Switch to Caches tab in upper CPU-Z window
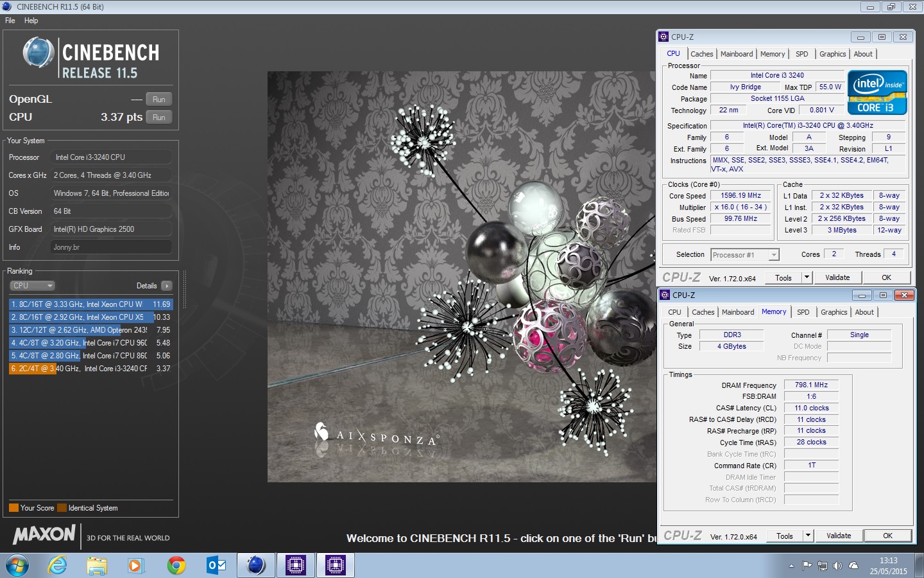 pos(701,55)
